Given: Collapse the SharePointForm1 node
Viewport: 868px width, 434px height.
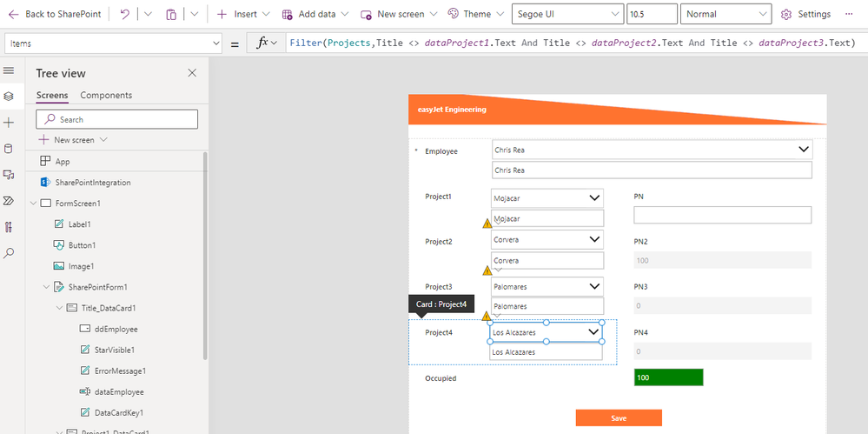Looking at the screenshot, I should (46, 287).
